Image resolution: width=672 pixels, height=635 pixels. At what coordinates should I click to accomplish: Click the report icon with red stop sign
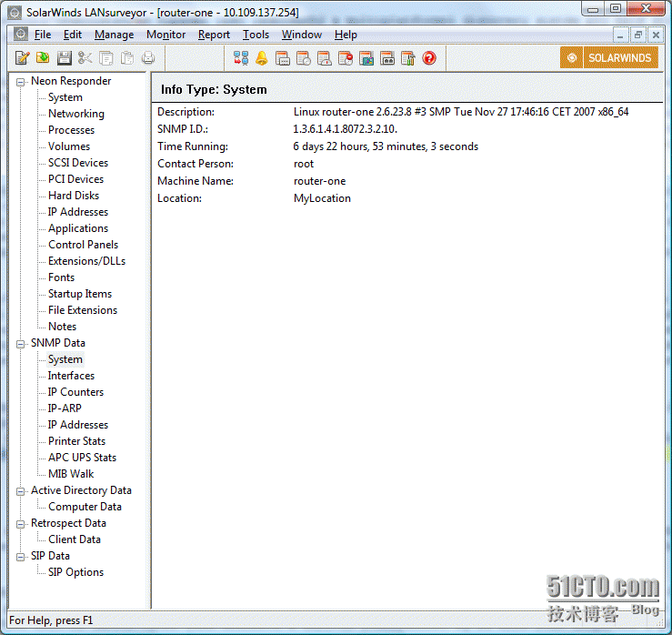[x=346, y=58]
